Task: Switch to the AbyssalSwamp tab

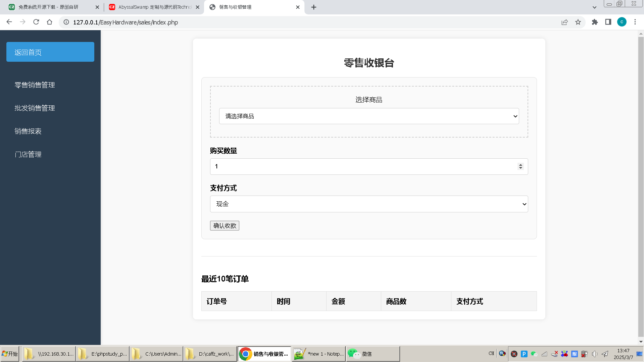Action: tap(155, 7)
